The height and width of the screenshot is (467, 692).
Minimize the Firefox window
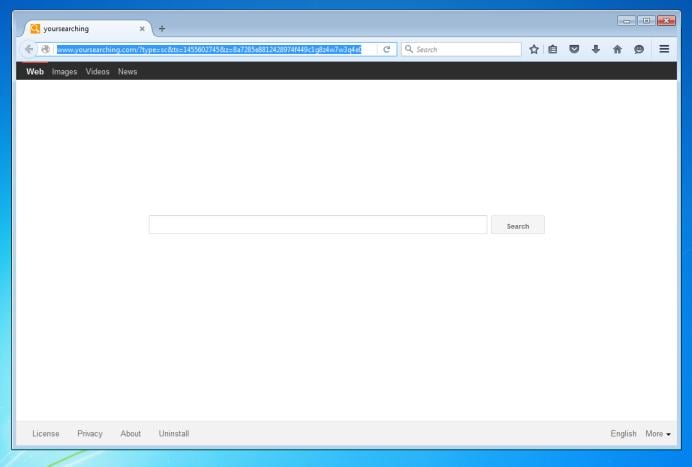(x=626, y=20)
